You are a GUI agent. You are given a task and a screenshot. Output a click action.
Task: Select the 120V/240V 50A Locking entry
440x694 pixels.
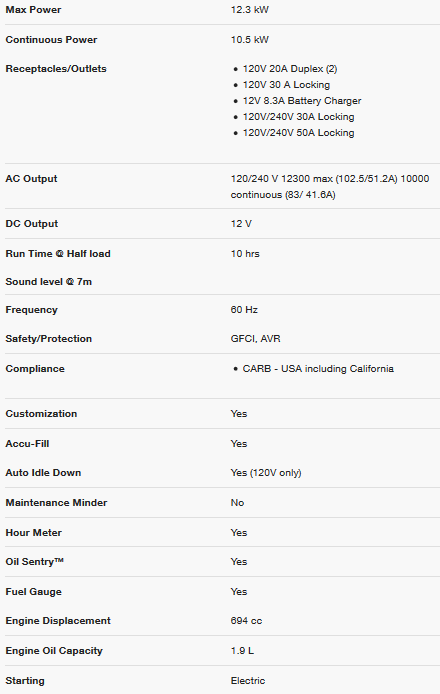point(298,133)
